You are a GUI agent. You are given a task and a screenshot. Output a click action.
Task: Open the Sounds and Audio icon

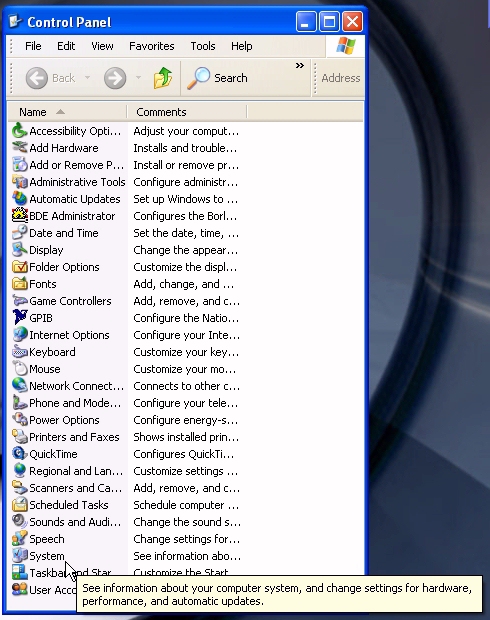click(x=19, y=522)
